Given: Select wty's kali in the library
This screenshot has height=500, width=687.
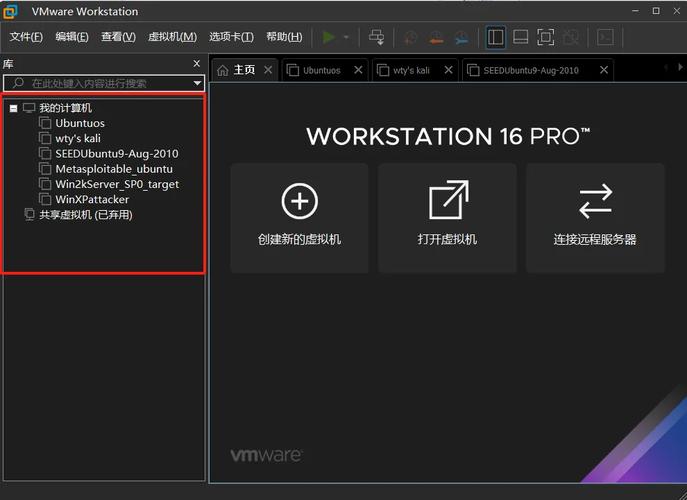Looking at the screenshot, I should tap(78, 138).
